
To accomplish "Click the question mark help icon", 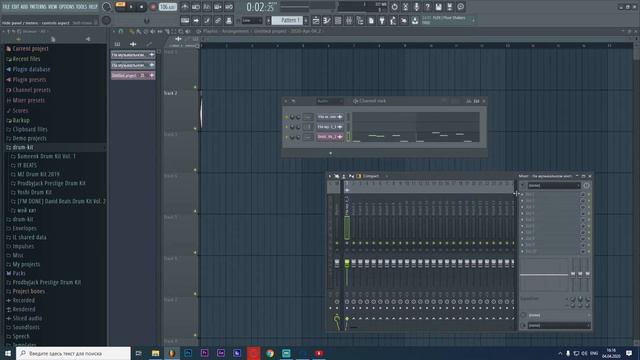I will (x=427, y=7).
